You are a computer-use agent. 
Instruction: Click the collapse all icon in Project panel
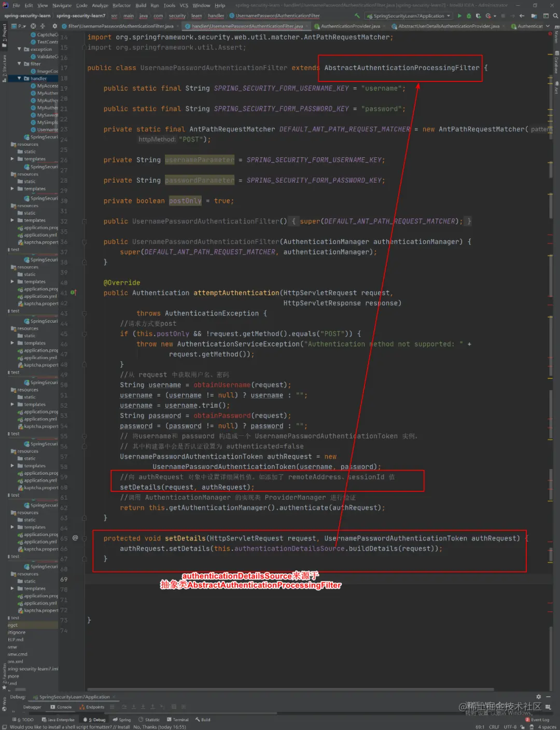coord(43,26)
